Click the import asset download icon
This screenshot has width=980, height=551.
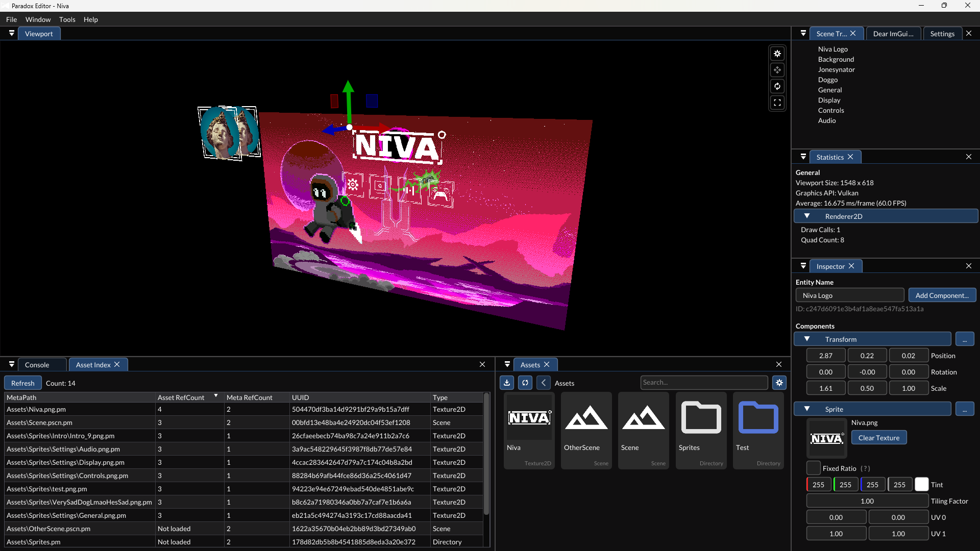coord(507,383)
